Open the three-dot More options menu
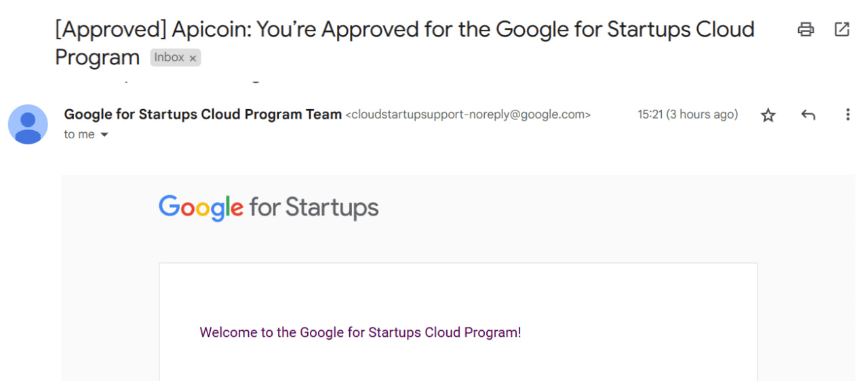The image size is (868, 381). (x=847, y=115)
